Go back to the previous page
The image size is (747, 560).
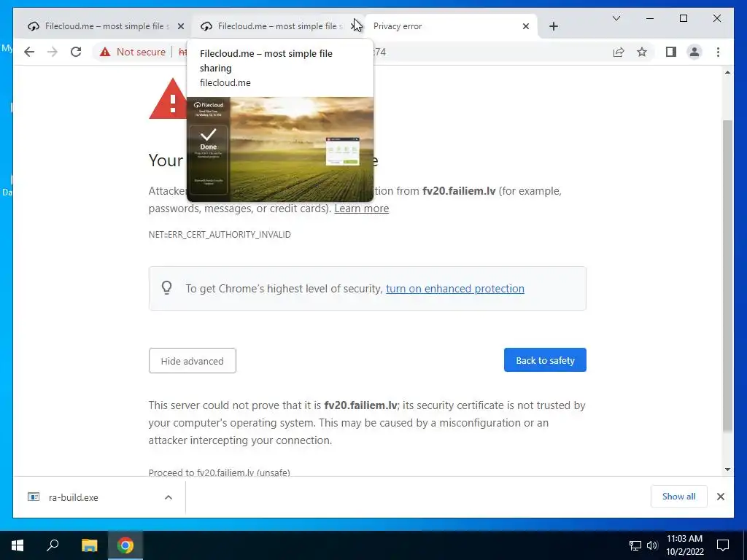29,52
